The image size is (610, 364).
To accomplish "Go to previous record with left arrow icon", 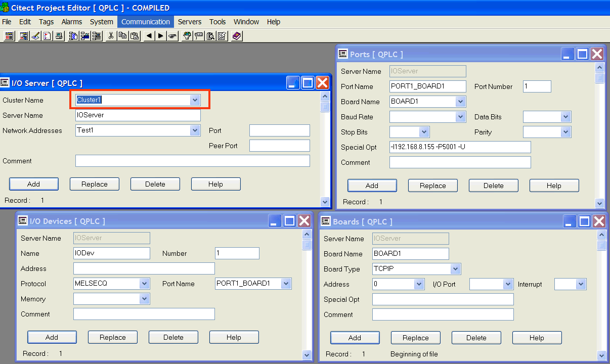I will (x=149, y=36).
